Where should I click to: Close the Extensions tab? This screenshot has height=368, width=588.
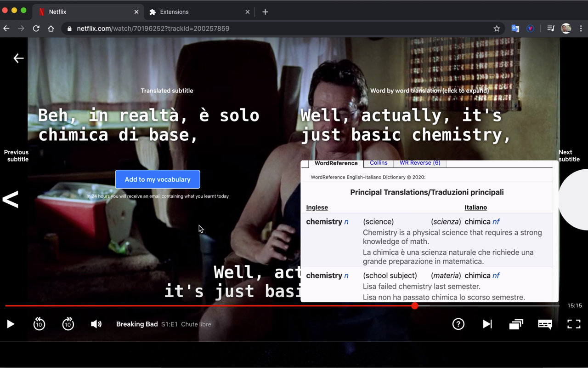pyautogui.click(x=248, y=12)
